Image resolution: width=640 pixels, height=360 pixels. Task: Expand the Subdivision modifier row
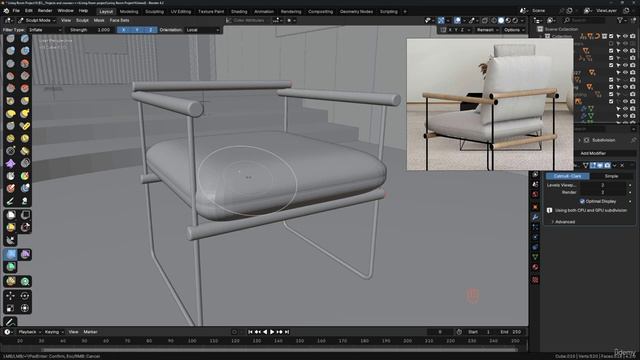click(579, 140)
